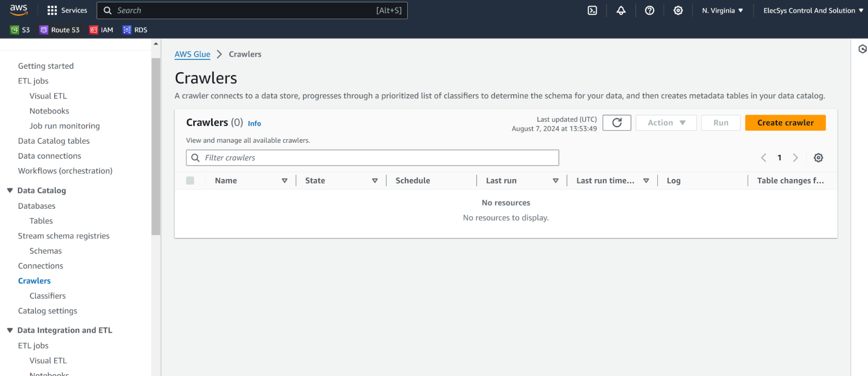The image size is (868, 376).
Task: Click the Table changes column header
Action: [791, 181]
